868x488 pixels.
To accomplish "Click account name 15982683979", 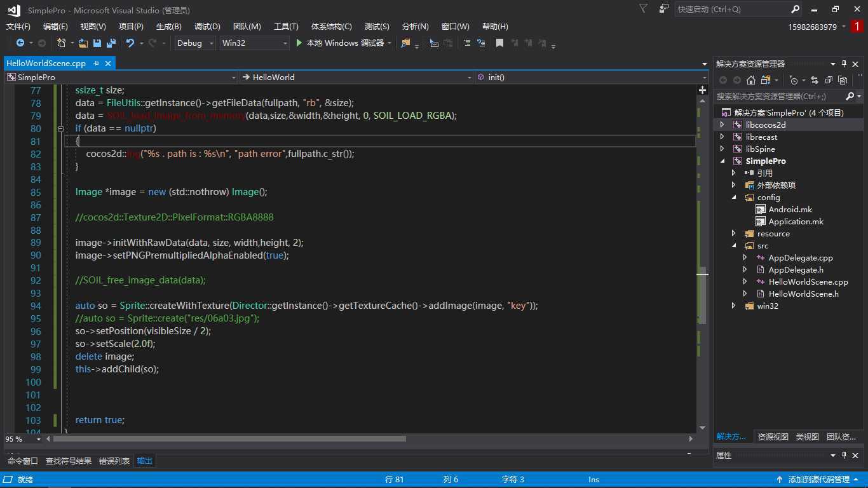I will (x=812, y=27).
